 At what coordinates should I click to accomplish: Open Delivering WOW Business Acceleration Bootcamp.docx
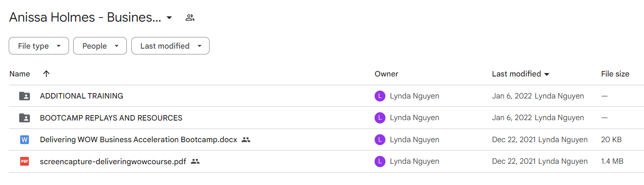pyautogui.click(x=138, y=140)
